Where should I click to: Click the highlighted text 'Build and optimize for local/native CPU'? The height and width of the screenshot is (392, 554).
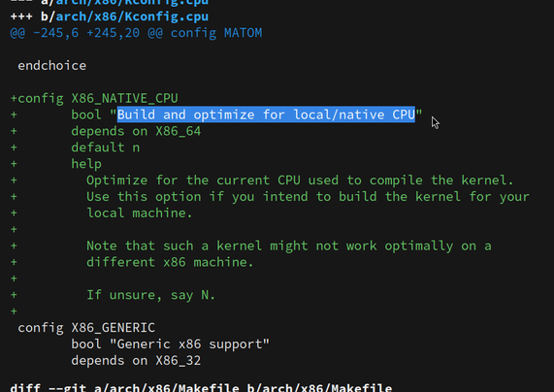266,114
